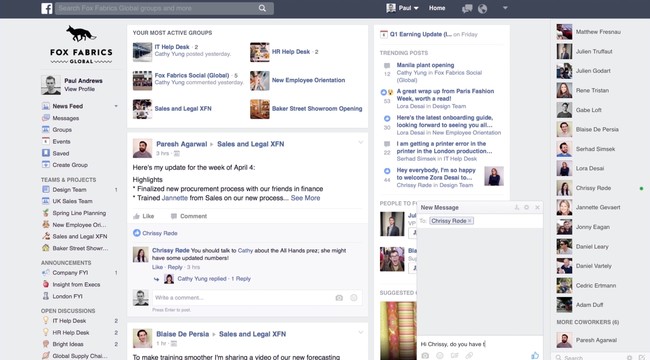Click the Facebook logo icon in top bar
The height and width of the screenshot is (360, 650).
tap(47, 8)
